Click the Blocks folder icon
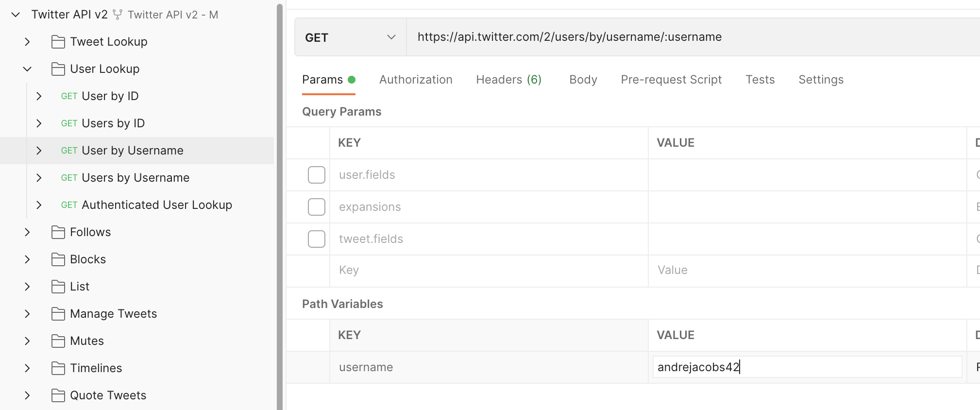Viewport: 980px width, 410px height. [x=58, y=259]
